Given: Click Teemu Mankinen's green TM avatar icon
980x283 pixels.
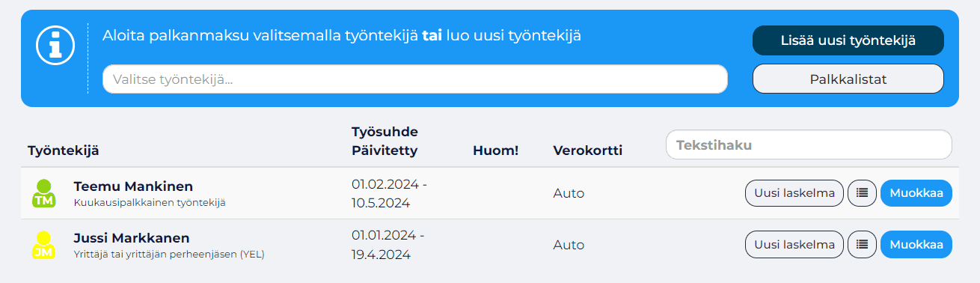Looking at the screenshot, I should click(x=43, y=193).
